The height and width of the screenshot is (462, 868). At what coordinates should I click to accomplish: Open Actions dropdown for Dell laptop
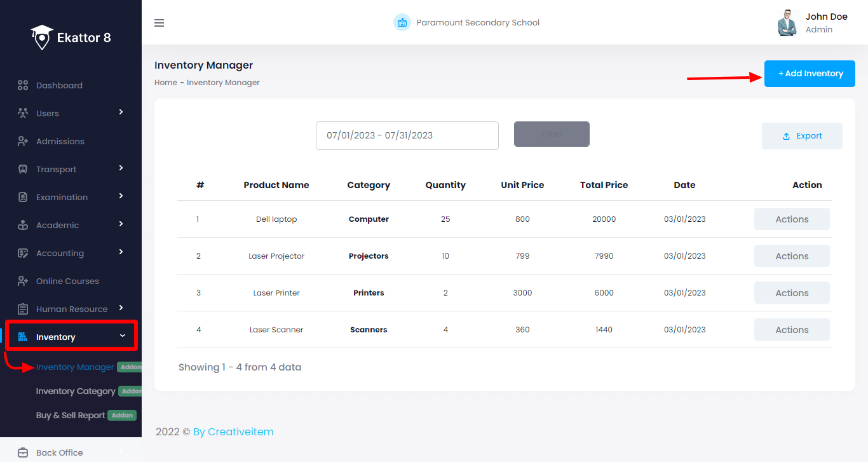[x=792, y=219]
